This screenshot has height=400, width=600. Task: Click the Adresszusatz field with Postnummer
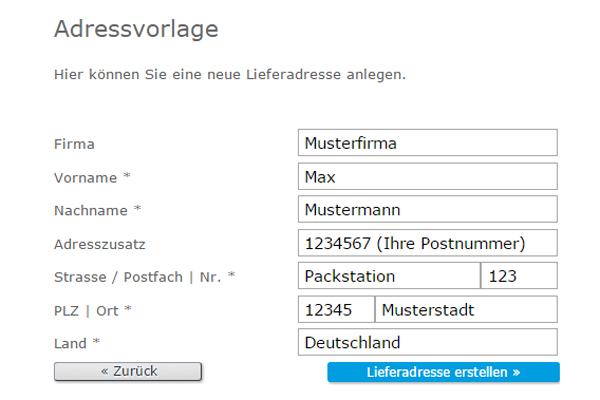tap(427, 243)
